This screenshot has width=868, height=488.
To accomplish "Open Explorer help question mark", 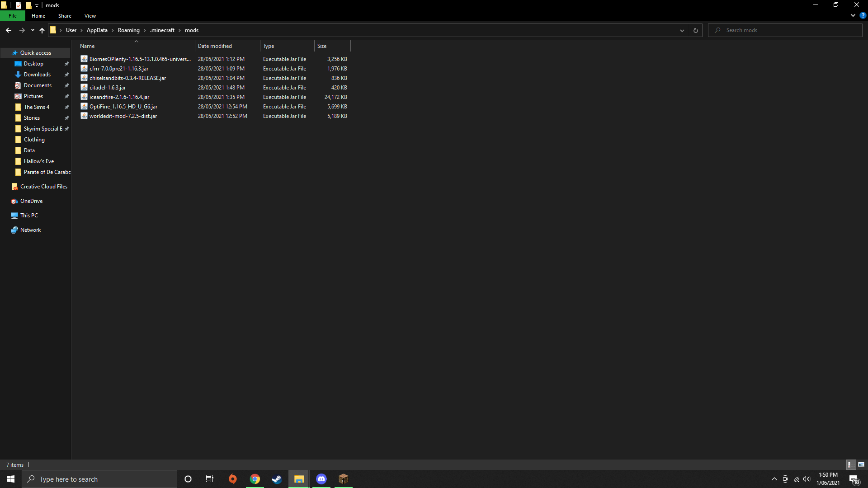I will [863, 15].
